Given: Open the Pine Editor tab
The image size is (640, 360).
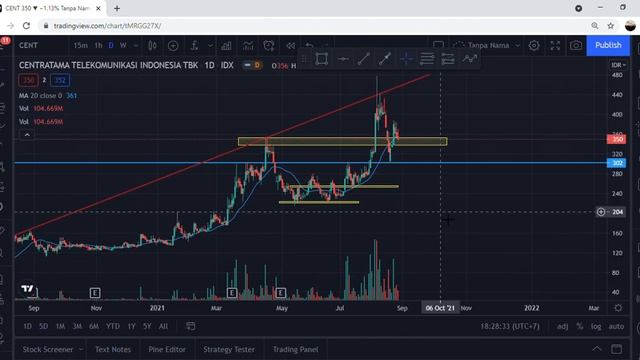Looking at the screenshot, I should click(x=167, y=349).
